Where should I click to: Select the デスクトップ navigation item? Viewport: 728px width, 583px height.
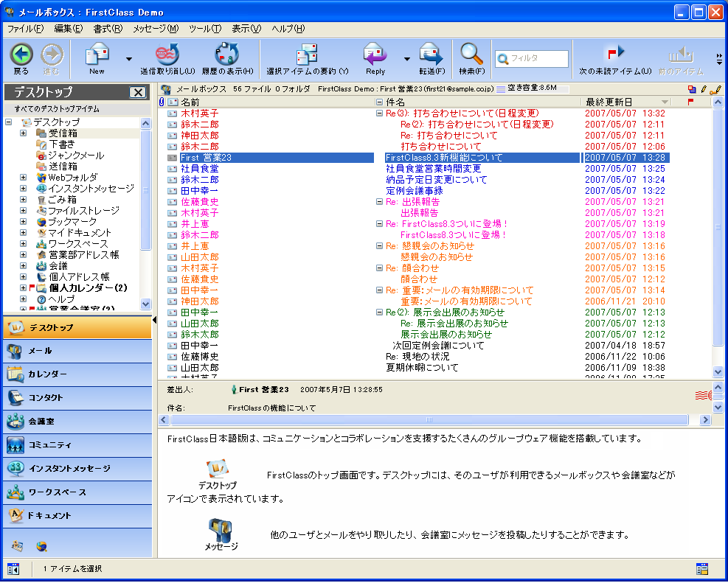pos(77,328)
